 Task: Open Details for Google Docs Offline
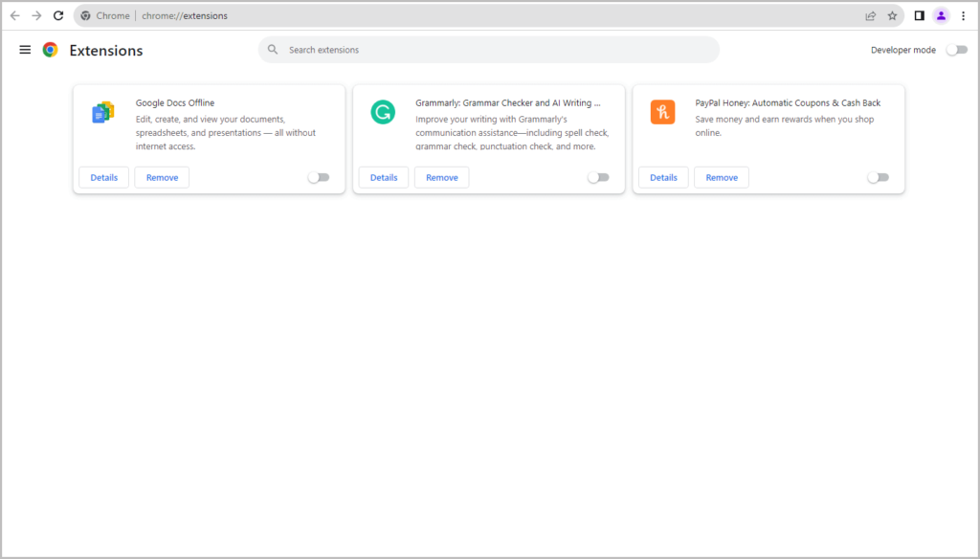103,178
